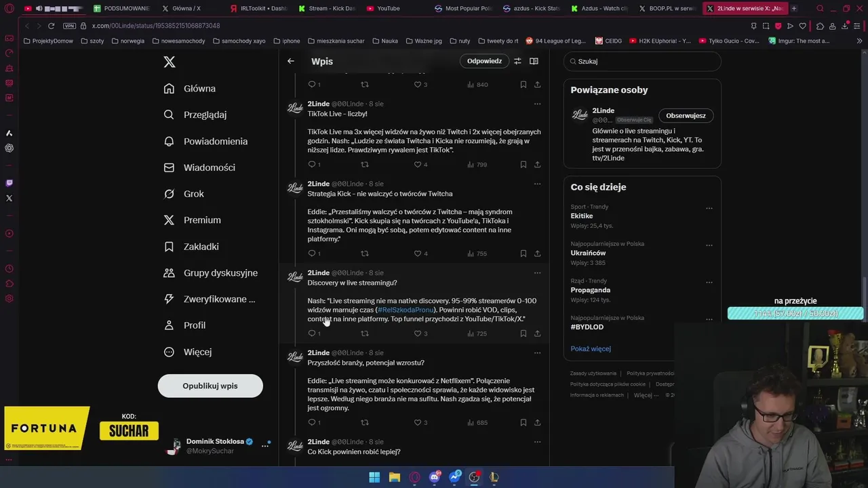This screenshot has width=868, height=488.
Task: Open options for Ukraińców trend
Action: click(x=709, y=245)
